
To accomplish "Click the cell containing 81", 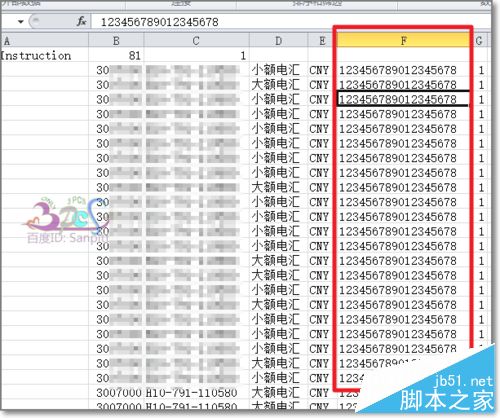I will (x=116, y=55).
